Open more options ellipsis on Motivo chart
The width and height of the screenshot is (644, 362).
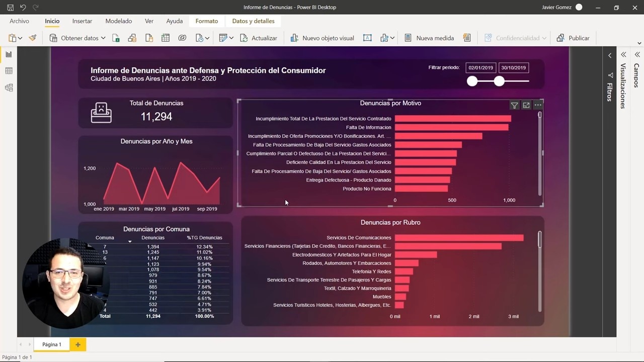pyautogui.click(x=538, y=105)
